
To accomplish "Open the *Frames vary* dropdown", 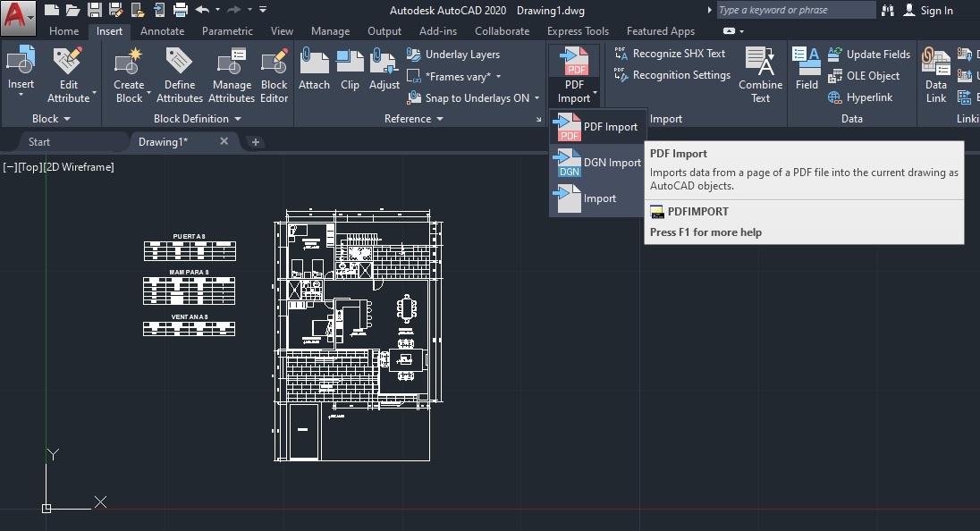I will [x=466, y=76].
